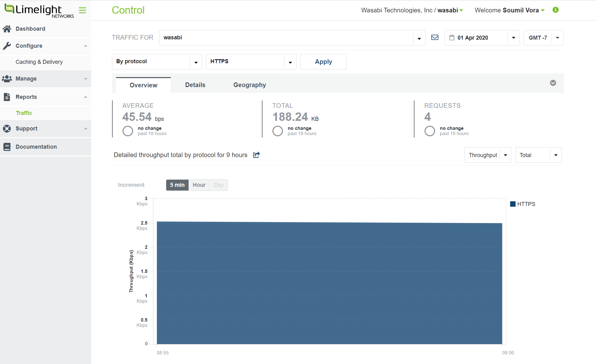
Task: Switch to the Geography tab
Action: tap(250, 85)
